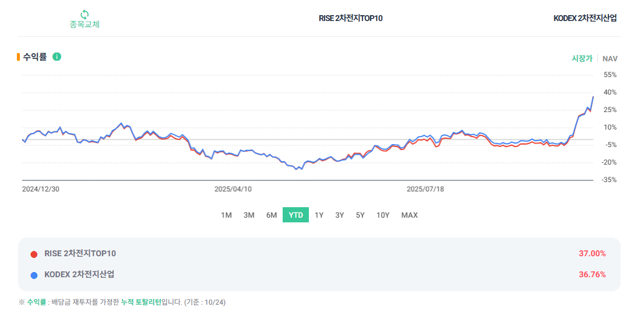This screenshot has width=644, height=321.
Task: Click KODEX 2차전지산업 in the legend
Action: click(79, 274)
